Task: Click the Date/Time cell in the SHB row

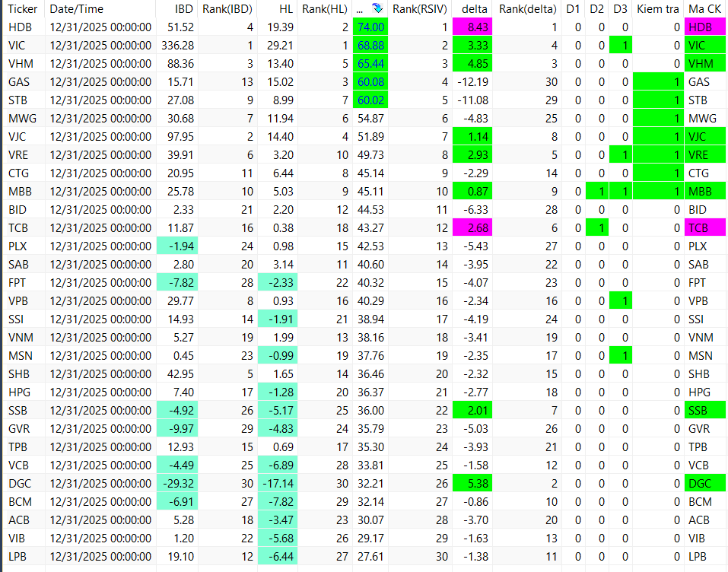Action: (100, 374)
